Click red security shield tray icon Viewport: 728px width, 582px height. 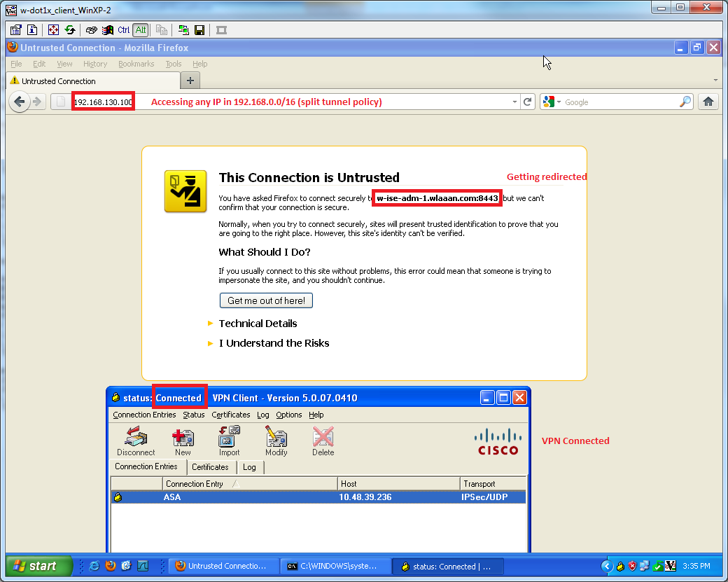[632, 566]
